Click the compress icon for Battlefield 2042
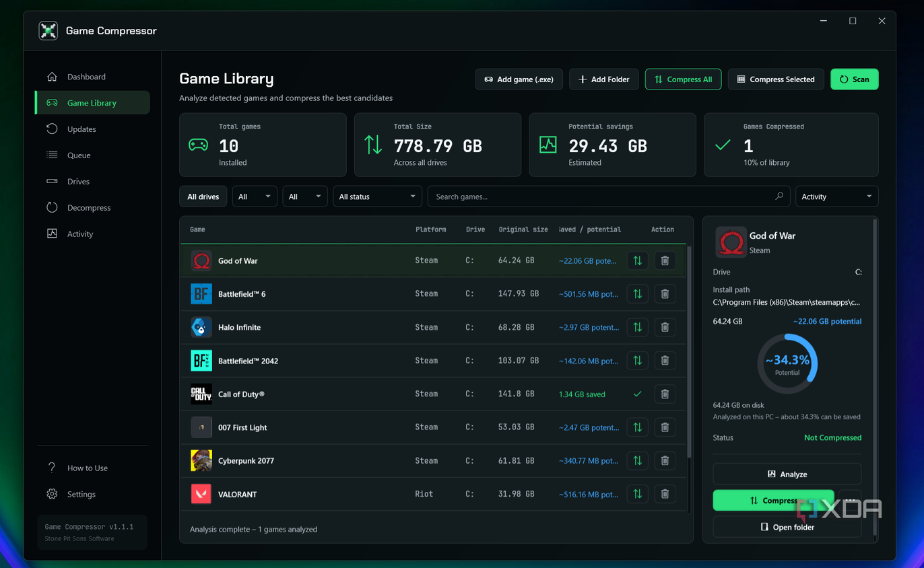This screenshot has height=568, width=924. [x=637, y=361]
